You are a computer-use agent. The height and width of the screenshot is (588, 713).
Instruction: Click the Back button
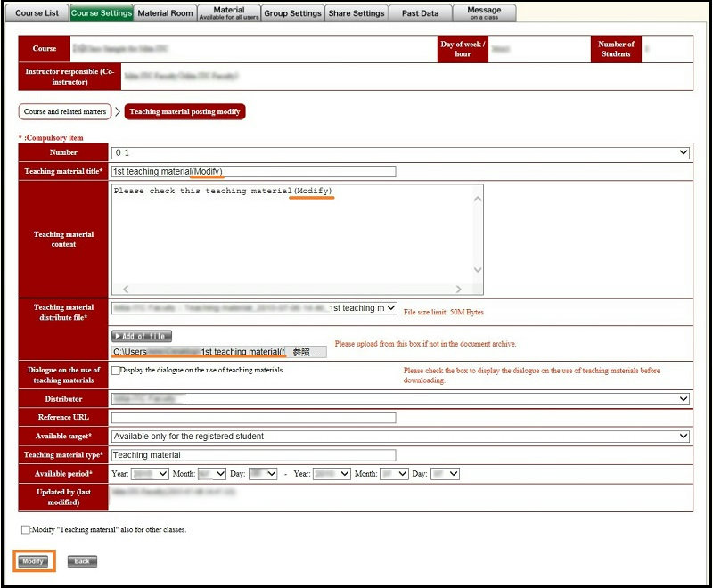[x=82, y=561]
